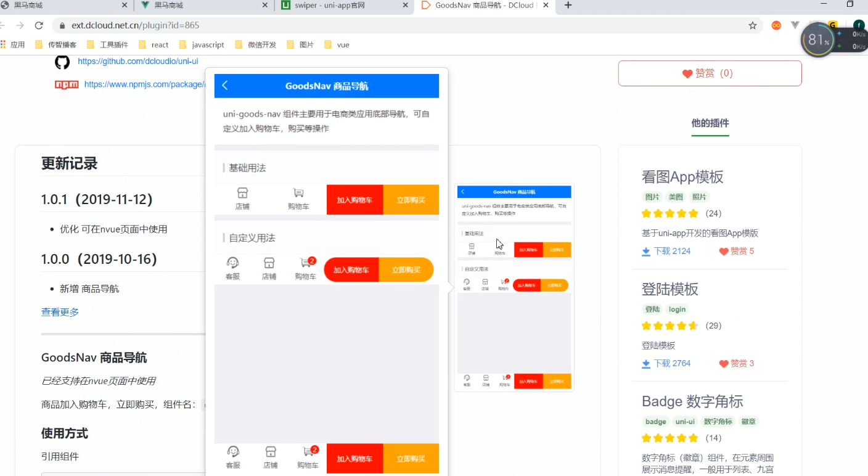Click the site lock icon in address bar
Viewport: 868px width, 476px height.
click(62, 25)
